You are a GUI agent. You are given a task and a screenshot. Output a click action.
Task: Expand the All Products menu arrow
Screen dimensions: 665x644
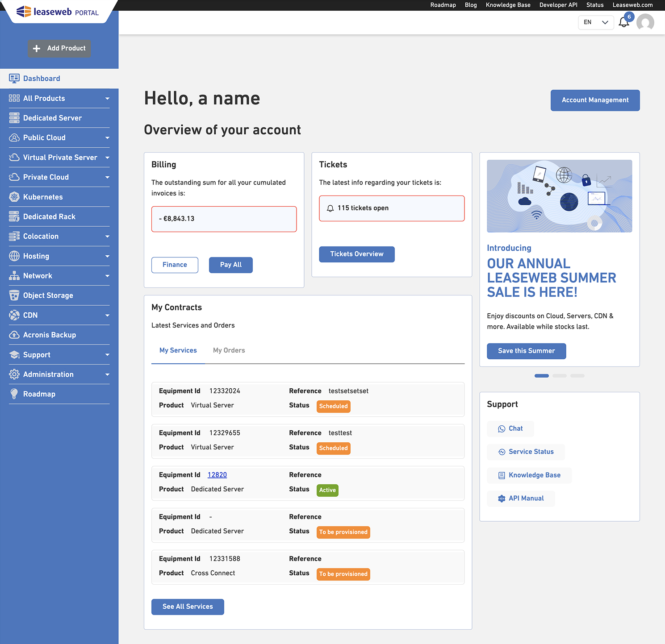(x=107, y=99)
